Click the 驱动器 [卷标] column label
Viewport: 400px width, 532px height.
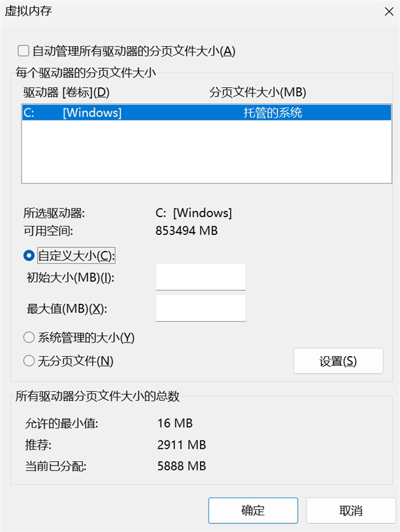point(66,92)
